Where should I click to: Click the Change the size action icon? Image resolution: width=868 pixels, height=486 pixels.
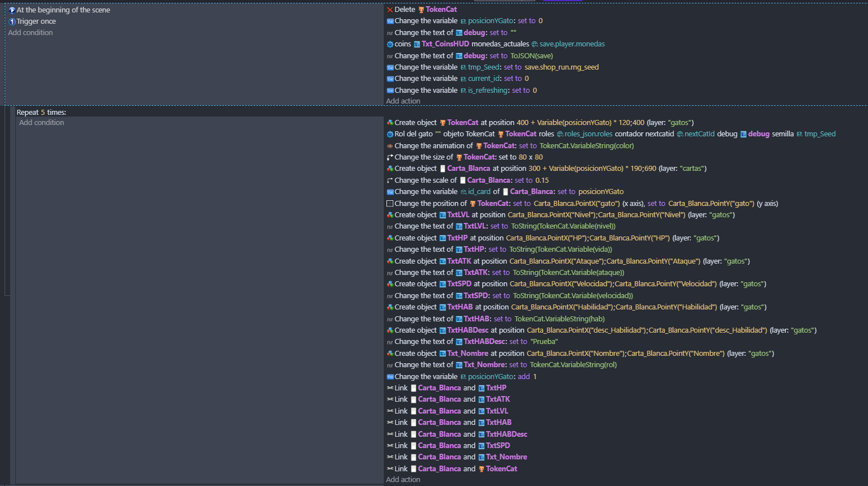point(390,157)
